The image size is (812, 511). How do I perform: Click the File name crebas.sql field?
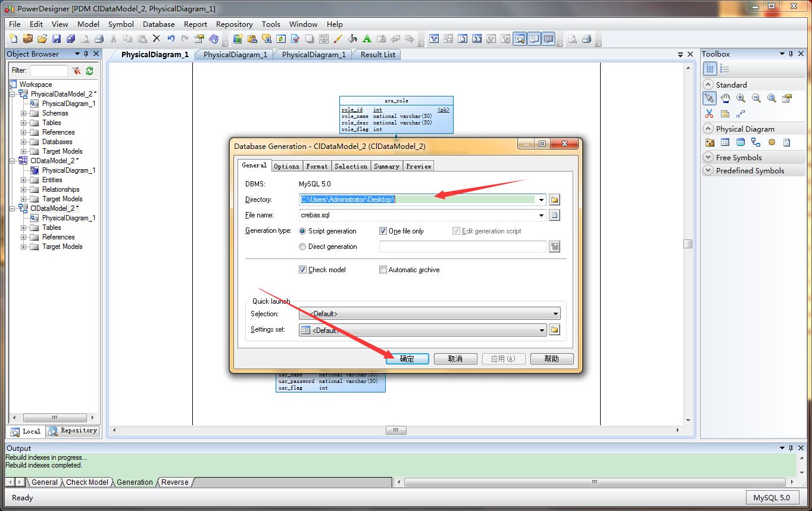point(422,215)
